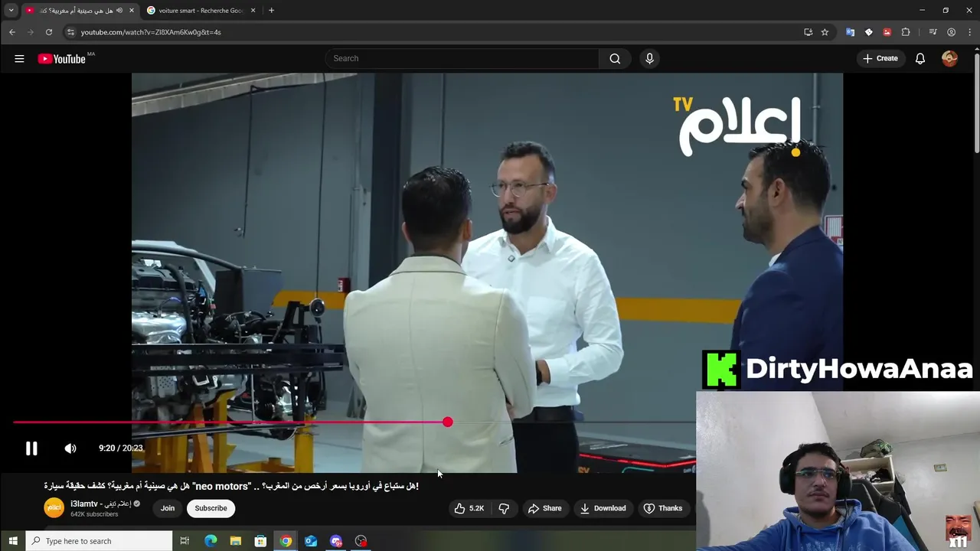The image size is (980, 551).
Task: Like the video with 5.2K likes
Action: 469,508
